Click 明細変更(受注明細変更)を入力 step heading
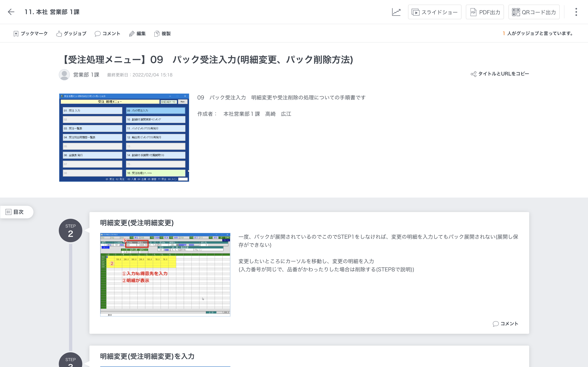The height and width of the screenshot is (367, 588). 147,356
